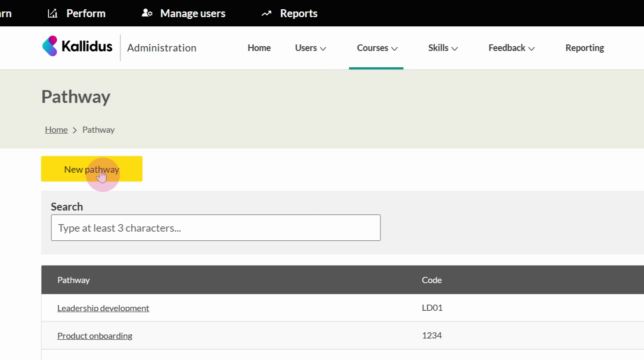644x360 pixels.
Task: Click the Kallidus logo icon
Action: coord(50,46)
